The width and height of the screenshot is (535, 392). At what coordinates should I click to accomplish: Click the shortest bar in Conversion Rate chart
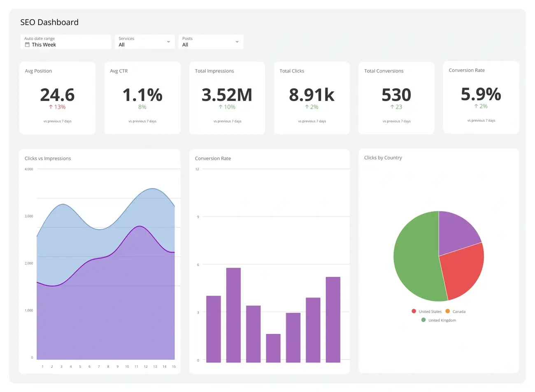click(272, 348)
